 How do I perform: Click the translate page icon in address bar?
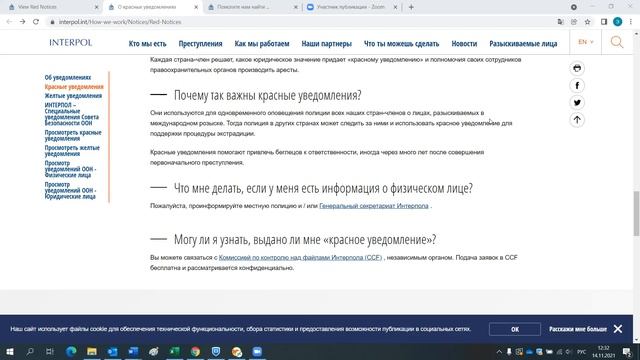coord(560,22)
